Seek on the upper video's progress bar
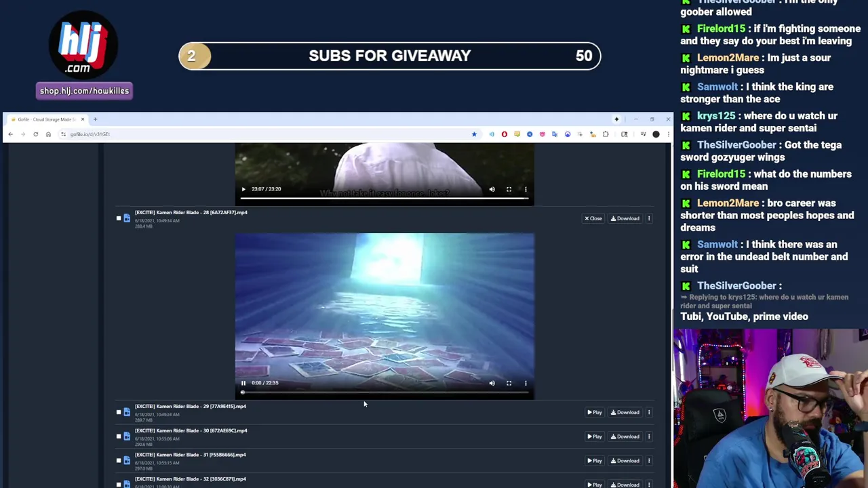Screen dimensions: 868x488 coord(384,198)
